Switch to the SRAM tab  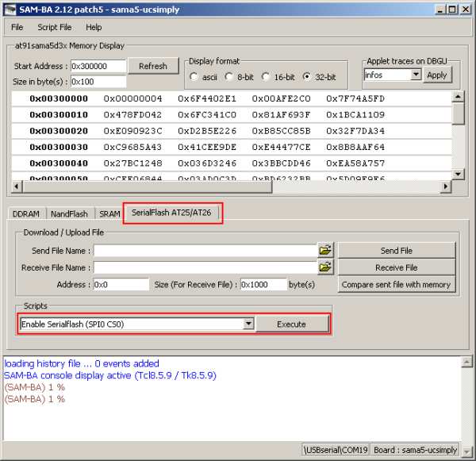tap(109, 213)
